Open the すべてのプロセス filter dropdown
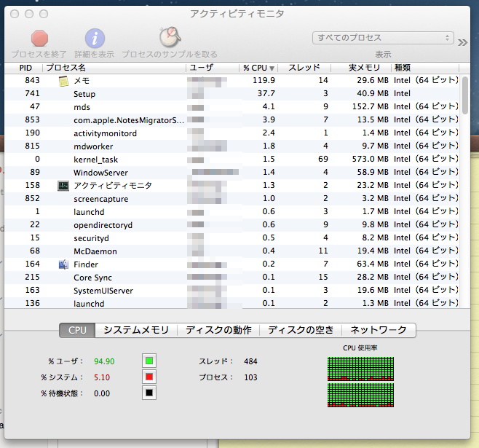 (x=383, y=38)
